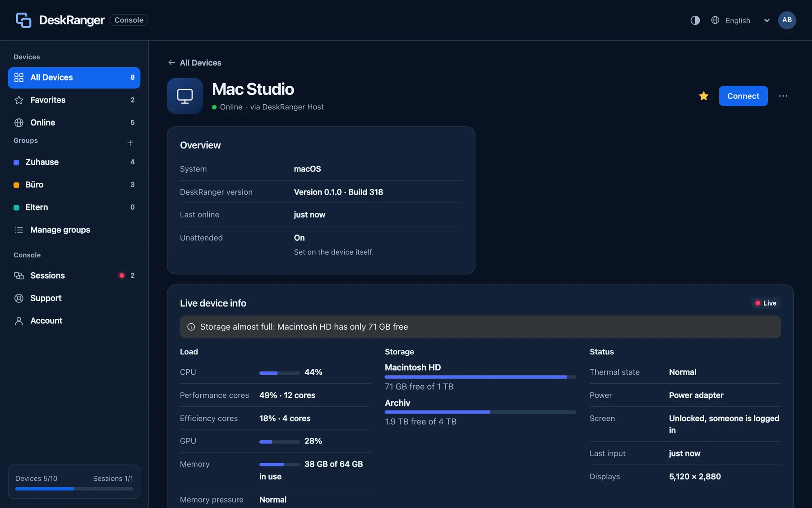This screenshot has width=812, height=508.
Task: Open the Zuhause group
Action: coord(74,162)
